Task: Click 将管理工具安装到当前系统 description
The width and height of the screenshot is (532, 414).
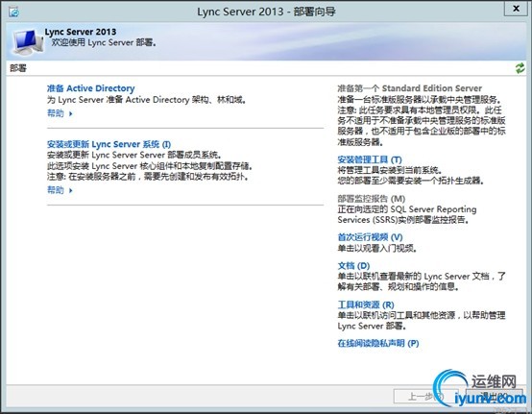Action: 390,170
